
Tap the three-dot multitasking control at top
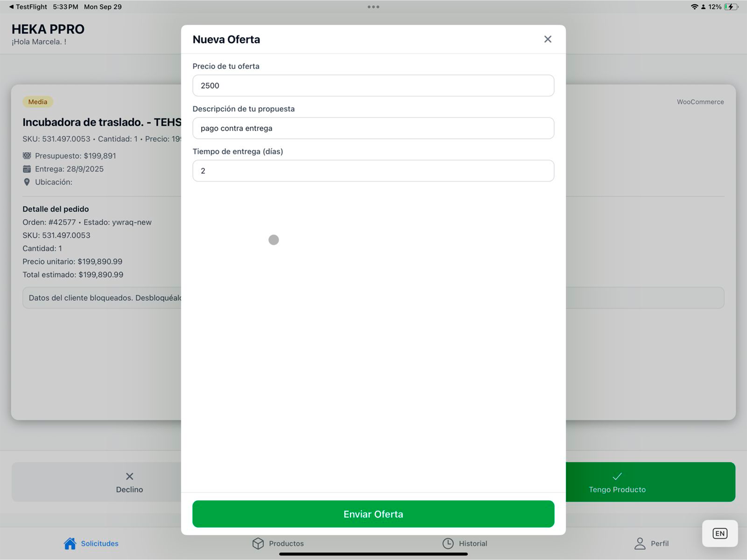(x=373, y=7)
